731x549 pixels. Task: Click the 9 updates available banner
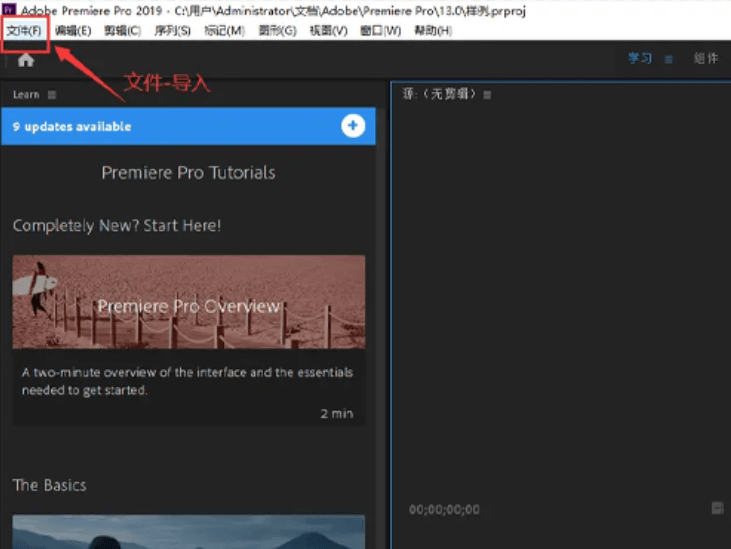point(170,127)
